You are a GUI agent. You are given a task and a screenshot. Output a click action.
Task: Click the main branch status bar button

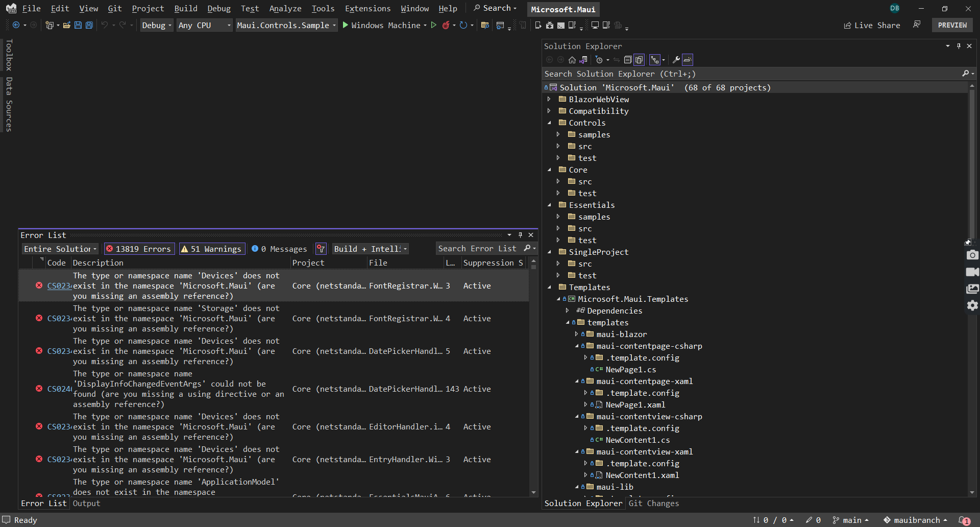click(851, 520)
